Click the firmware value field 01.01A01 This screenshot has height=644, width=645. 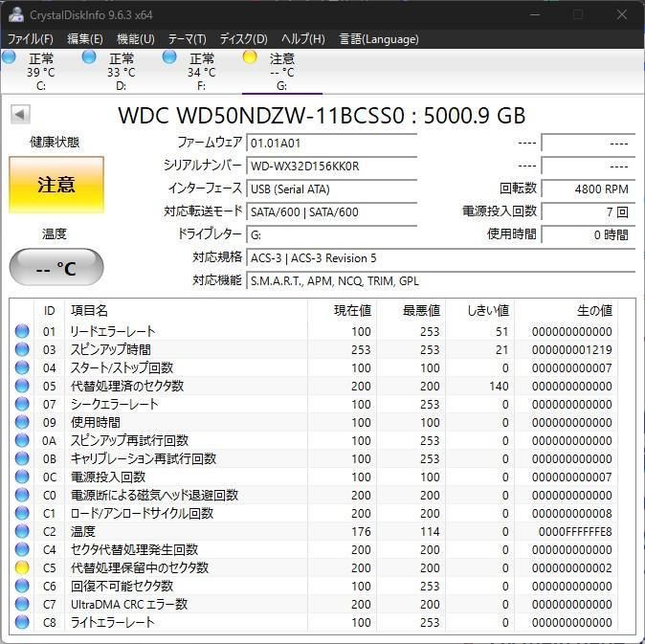(x=331, y=143)
